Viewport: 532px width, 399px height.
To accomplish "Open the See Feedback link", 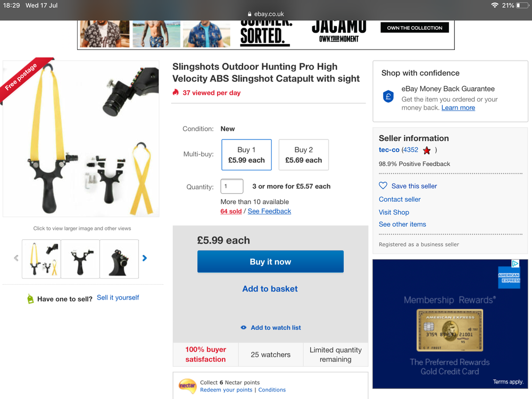I will (x=269, y=211).
